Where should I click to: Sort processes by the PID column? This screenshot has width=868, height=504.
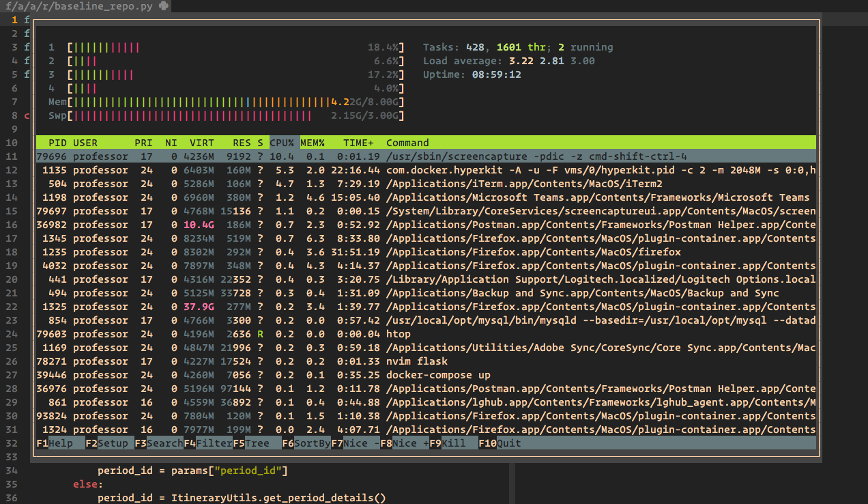(x=58, y=142)
